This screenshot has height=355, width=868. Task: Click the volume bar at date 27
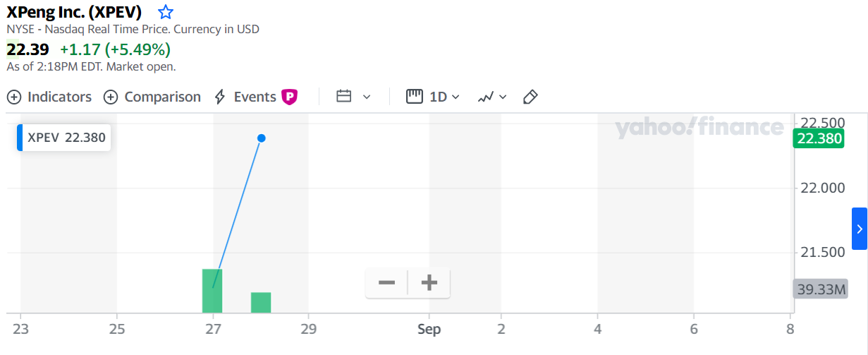[x=212, y=291]
